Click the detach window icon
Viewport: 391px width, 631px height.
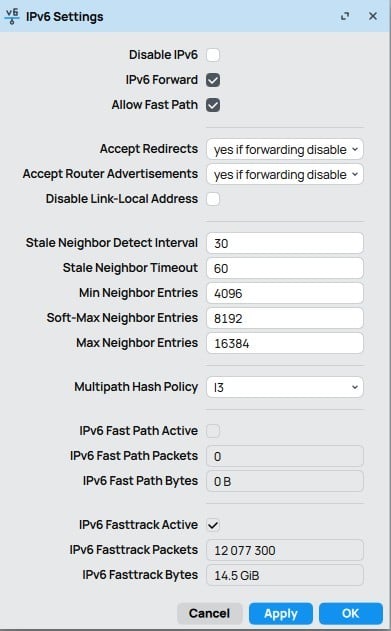pos(345,16)
